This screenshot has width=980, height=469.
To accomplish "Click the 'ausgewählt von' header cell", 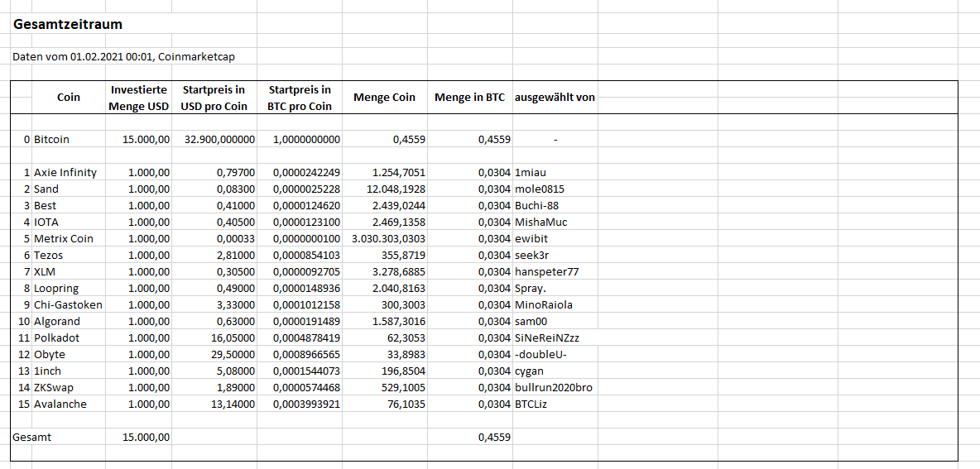I will pyautogui.click(x=555, y=98).
